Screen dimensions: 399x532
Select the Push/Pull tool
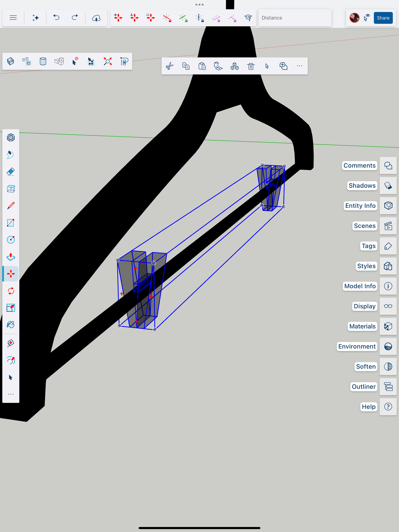point(11,257)
